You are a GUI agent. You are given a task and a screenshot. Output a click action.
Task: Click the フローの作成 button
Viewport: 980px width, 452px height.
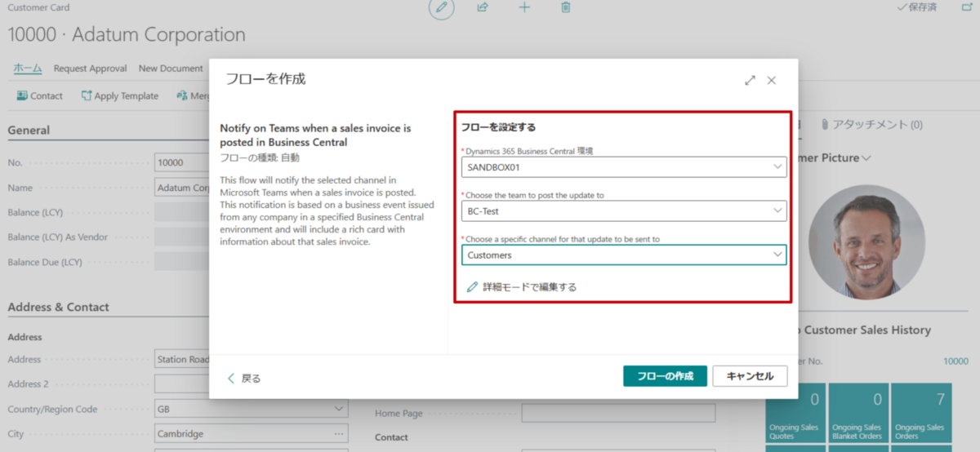point(665,376)
